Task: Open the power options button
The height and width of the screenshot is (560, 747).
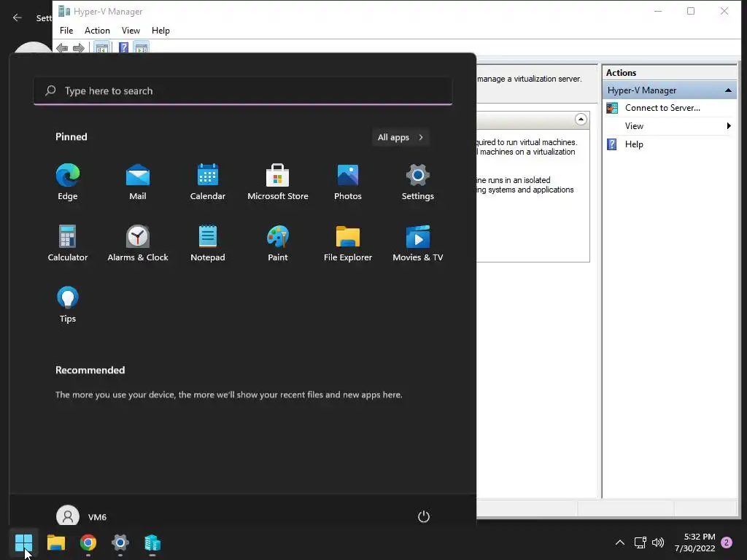Action: pos(424,517)
